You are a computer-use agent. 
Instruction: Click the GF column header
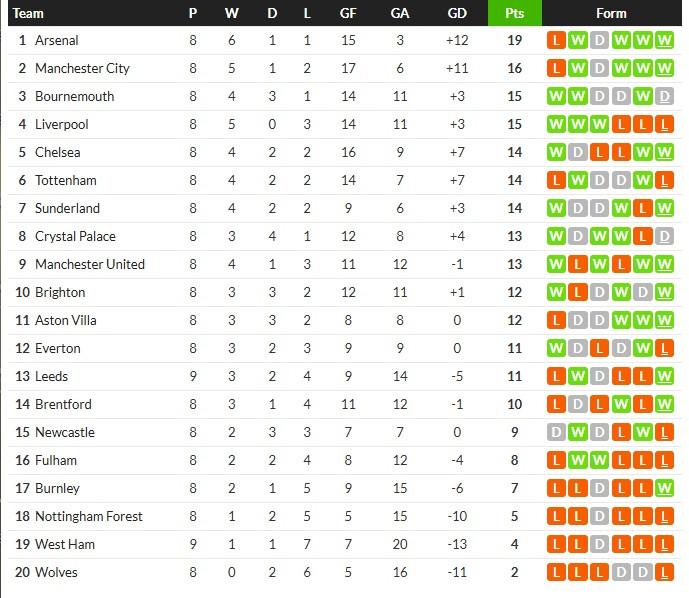pos(347,13)
